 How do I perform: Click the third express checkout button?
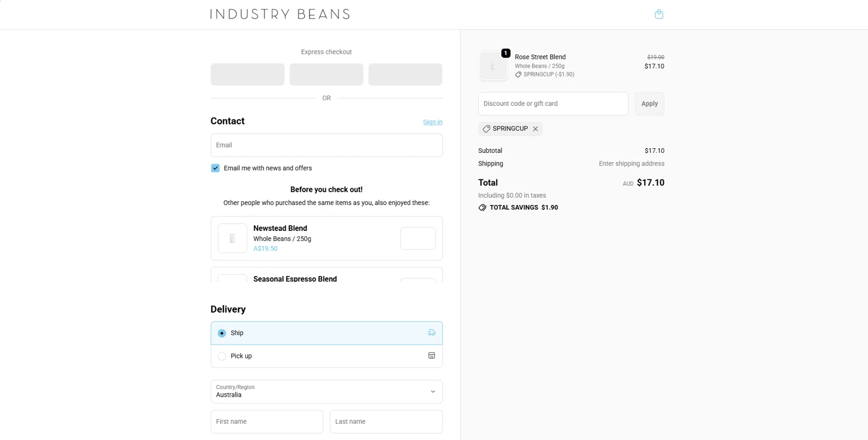point(405,74)
